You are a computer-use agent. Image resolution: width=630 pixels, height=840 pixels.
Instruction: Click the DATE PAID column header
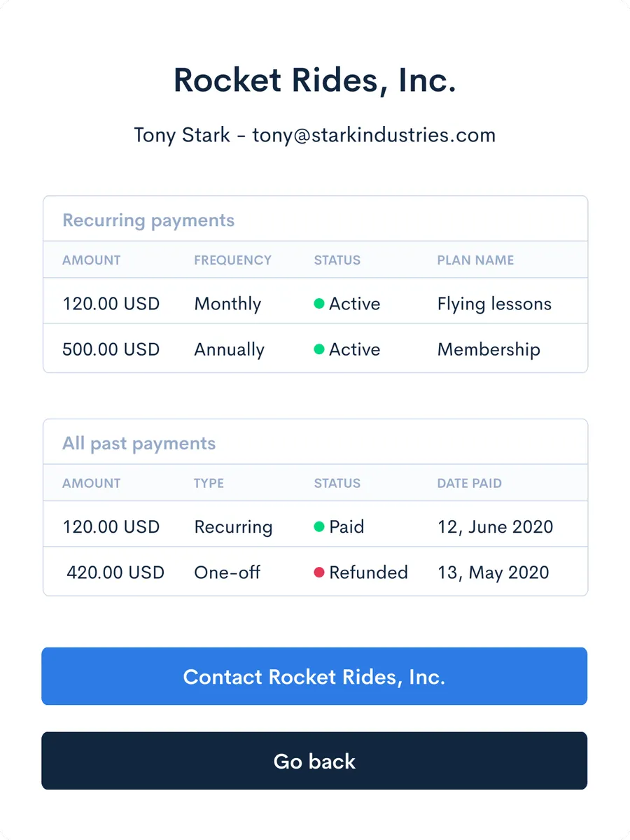[469, 483]
